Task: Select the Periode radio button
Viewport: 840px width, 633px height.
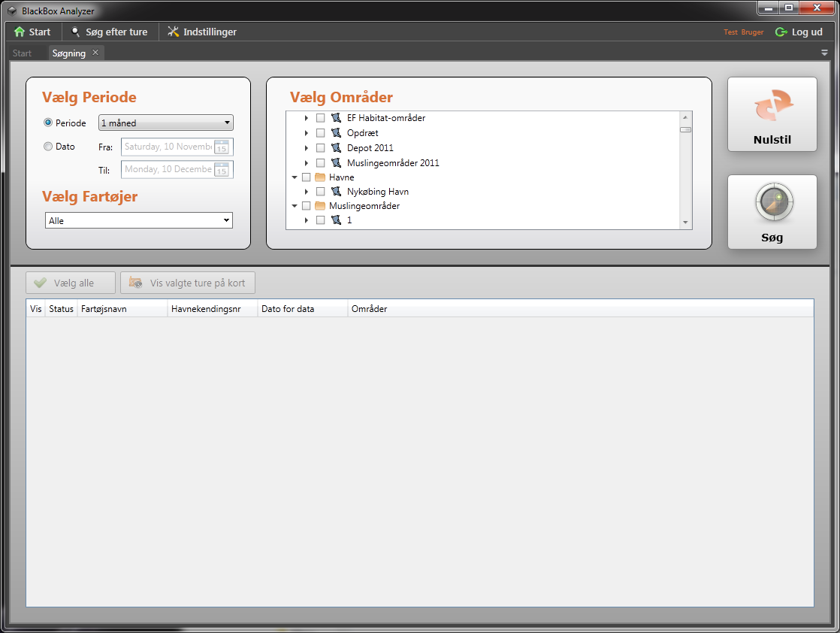Action: [x=48, y=123]
